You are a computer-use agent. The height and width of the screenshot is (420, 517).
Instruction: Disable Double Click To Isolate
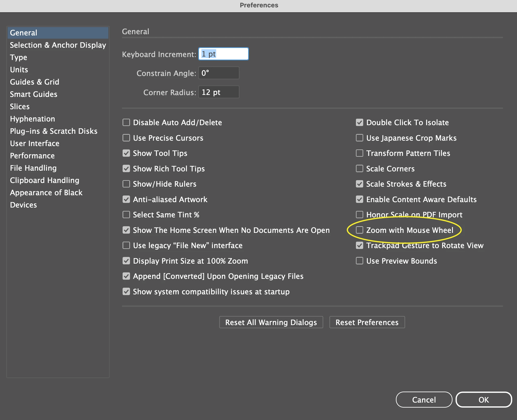[x=359, y=122]
